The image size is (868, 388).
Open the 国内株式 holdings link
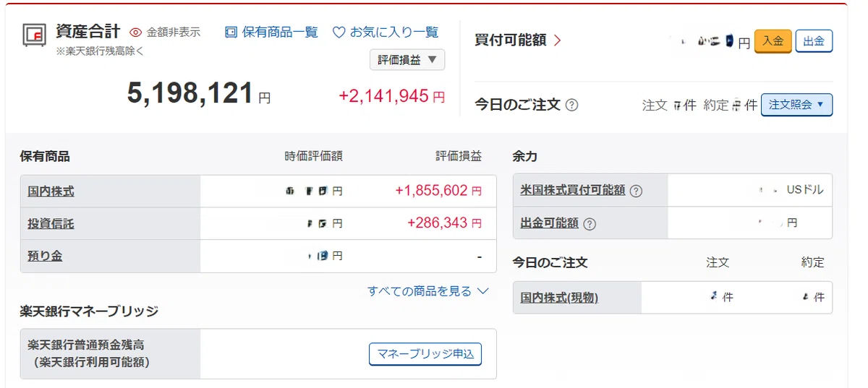pos(51,191)
